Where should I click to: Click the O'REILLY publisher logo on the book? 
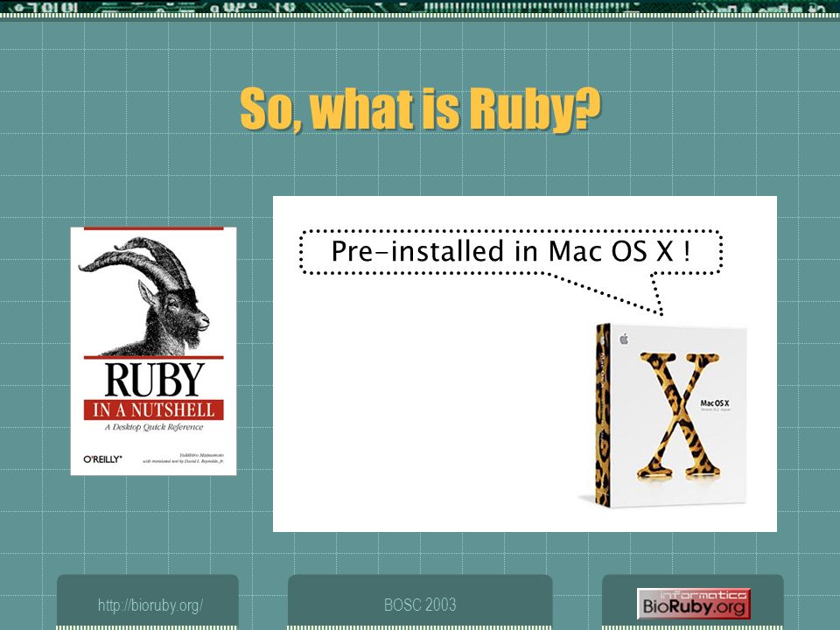[102, 459]
